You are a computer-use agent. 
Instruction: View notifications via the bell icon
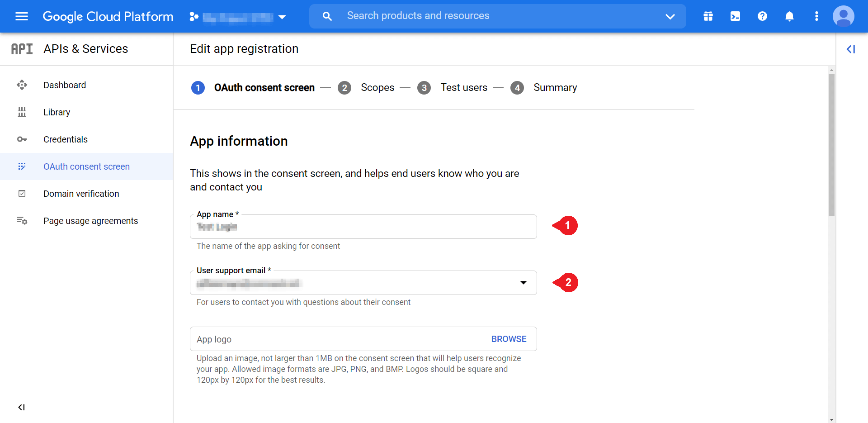789,16
